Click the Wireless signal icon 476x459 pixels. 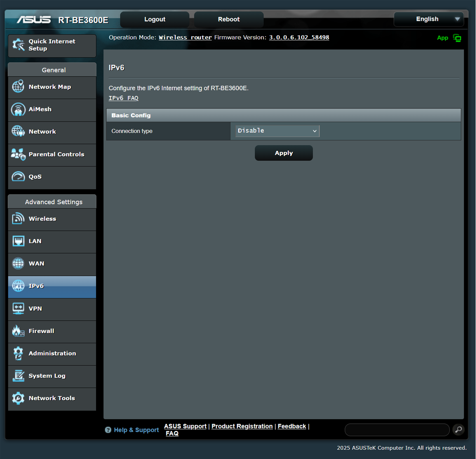[18, 218]
